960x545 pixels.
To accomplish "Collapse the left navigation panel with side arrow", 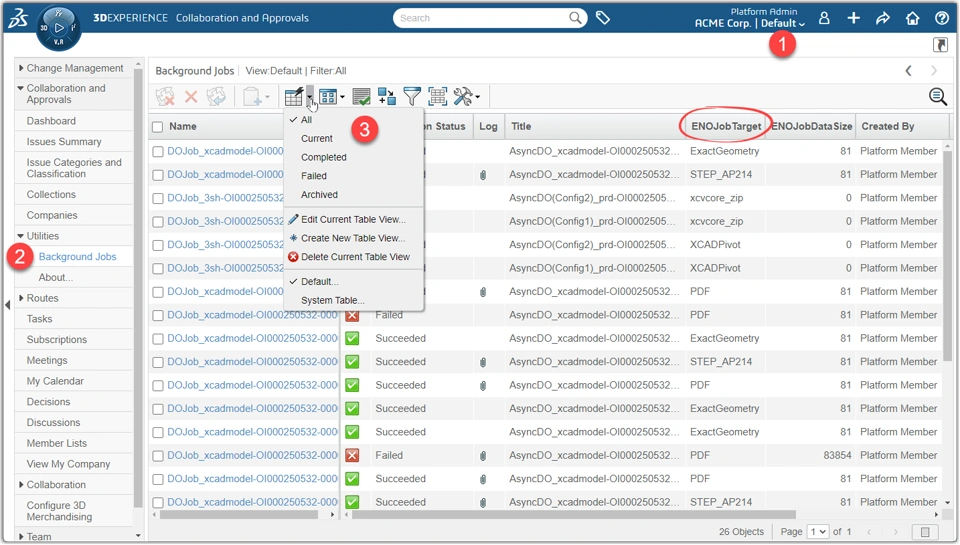I will click(x=7, y=304).
